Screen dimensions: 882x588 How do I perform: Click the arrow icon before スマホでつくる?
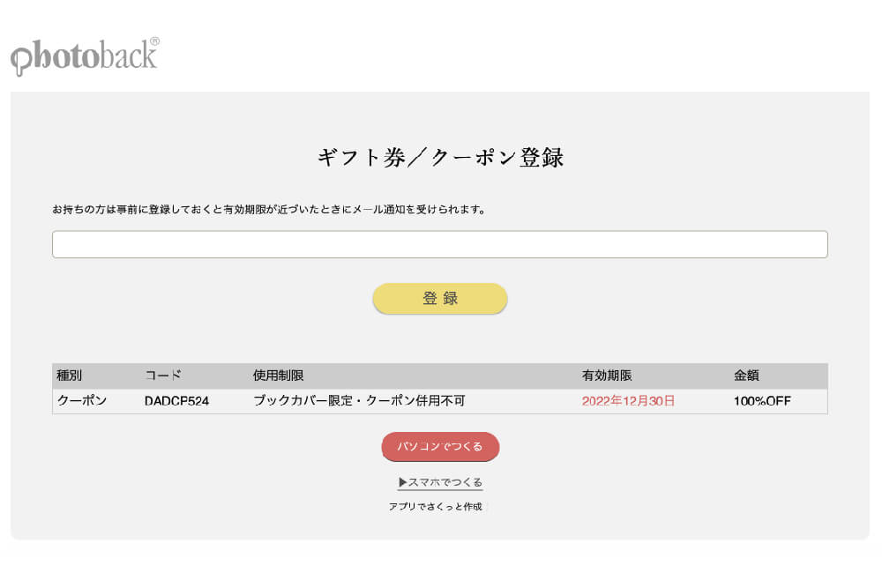pos(402,482)
